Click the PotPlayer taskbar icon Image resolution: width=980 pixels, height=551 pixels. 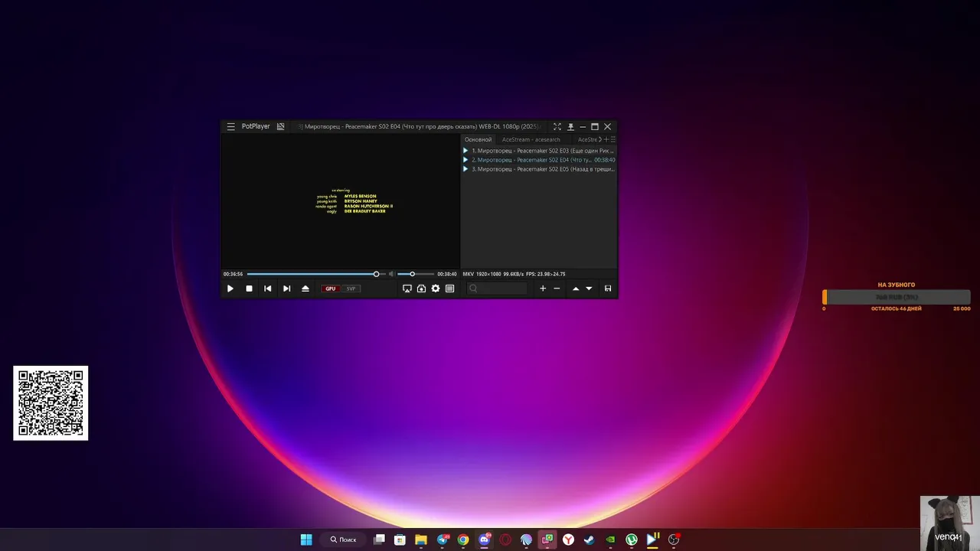click(x=652, y=540)
